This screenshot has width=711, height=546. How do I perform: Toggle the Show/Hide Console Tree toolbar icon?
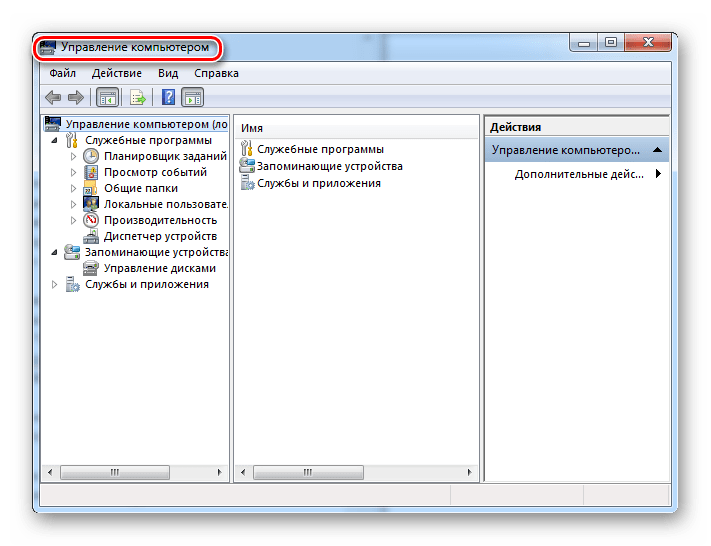tap(107, 98)
